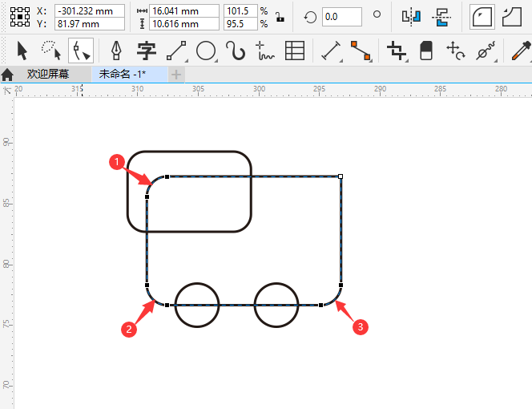Select the Pick (arrow) tool

[22, 51]
